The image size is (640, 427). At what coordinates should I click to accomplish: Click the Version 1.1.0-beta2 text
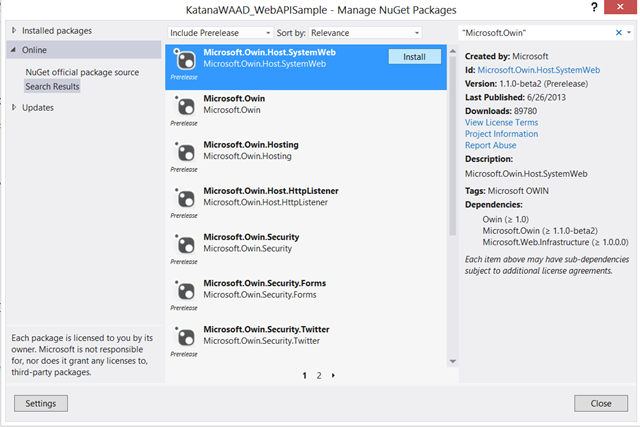click(x=527, y=84)
